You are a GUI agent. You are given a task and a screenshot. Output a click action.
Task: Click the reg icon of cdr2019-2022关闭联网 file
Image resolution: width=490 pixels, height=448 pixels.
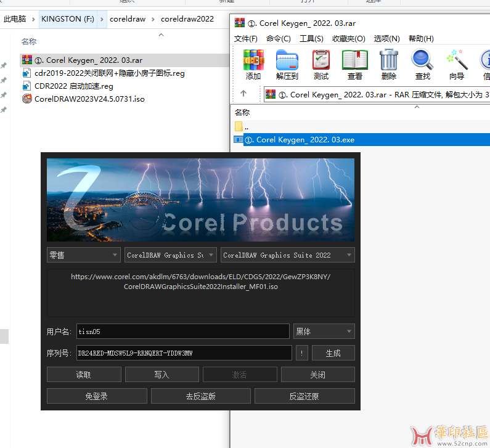click(x=27, y=73)
